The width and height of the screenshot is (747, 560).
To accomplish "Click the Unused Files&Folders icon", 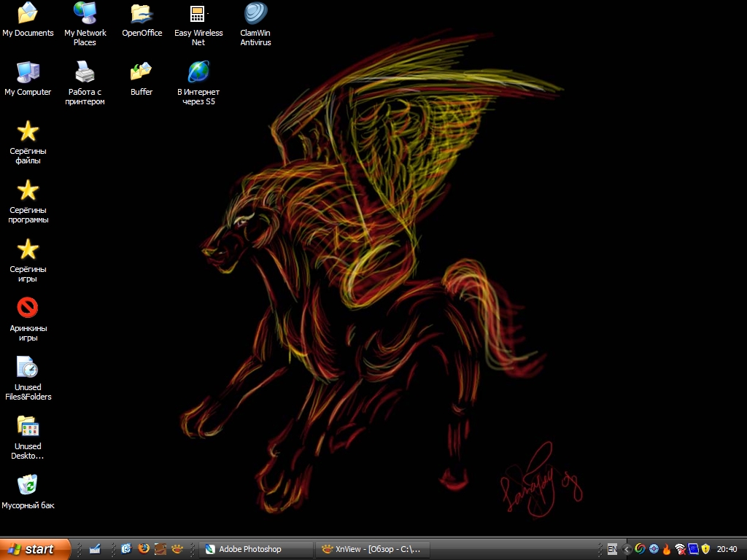I will point(28,367).
